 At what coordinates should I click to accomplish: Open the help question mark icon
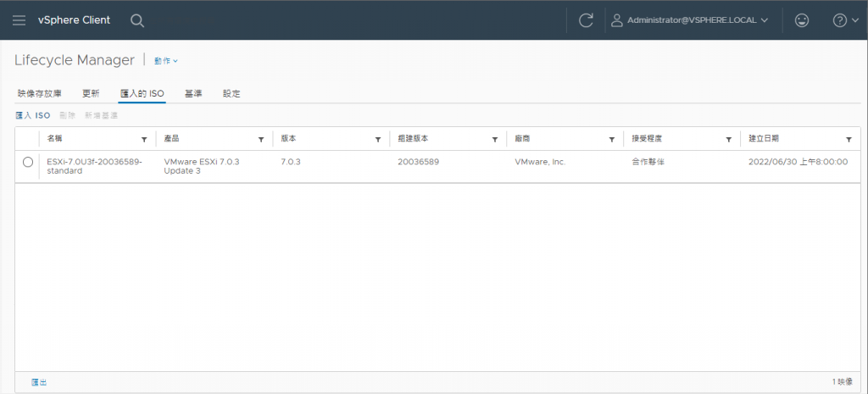[840, 20]
